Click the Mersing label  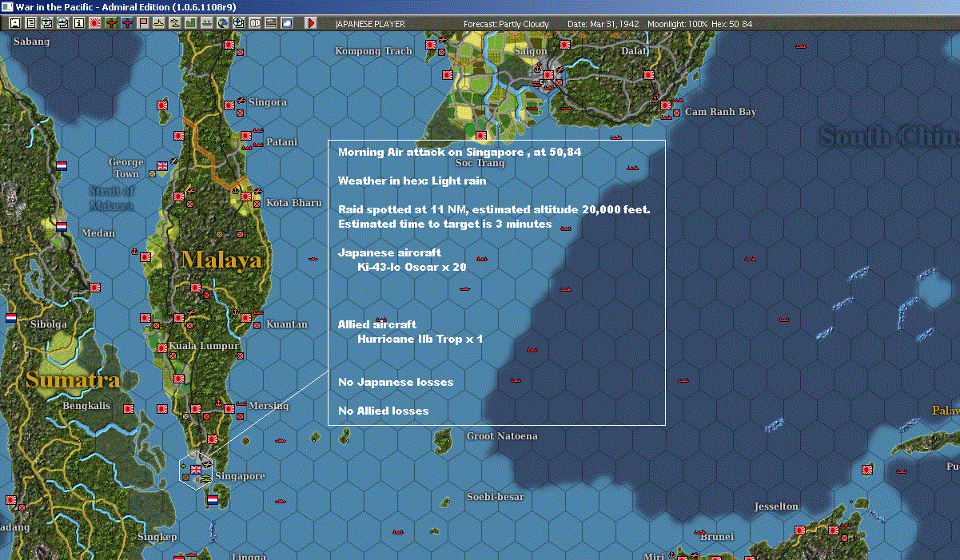tap(269, 406)
